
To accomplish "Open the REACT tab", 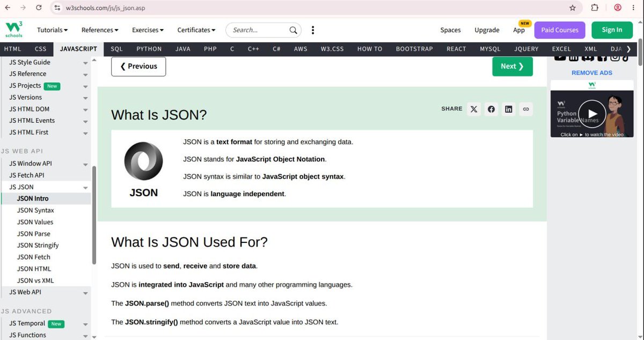I will pyautogui.click(x=456, y=49).
